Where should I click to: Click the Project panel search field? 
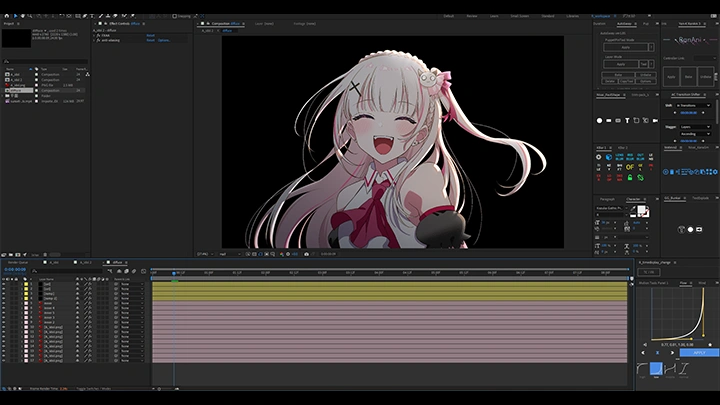45,61
